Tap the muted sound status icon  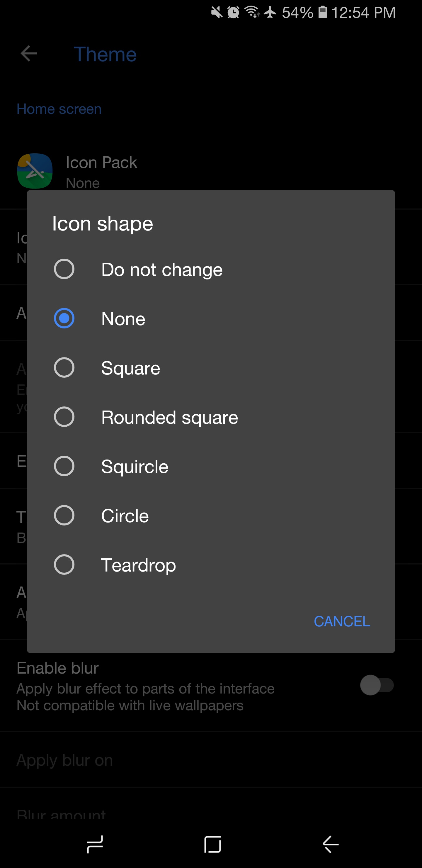tap(217, 12)
